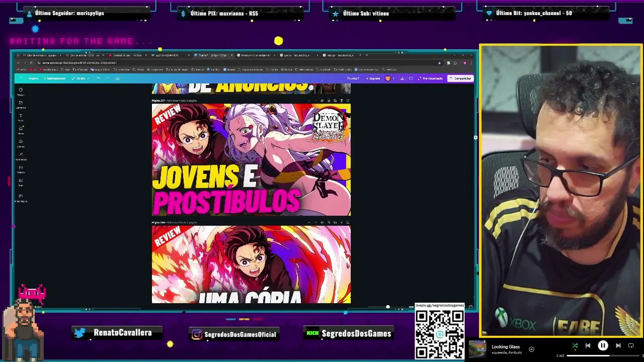Add a collaborator with the plus icon
The width and height of the screenshot is (644, 362).
(393, 78)
